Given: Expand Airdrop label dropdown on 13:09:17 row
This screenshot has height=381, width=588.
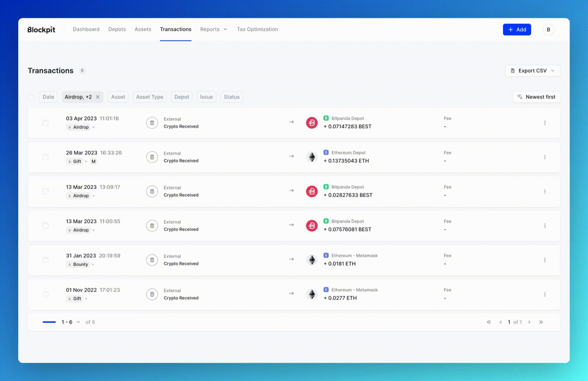Looking at the screenshot, I should point(94,196).
